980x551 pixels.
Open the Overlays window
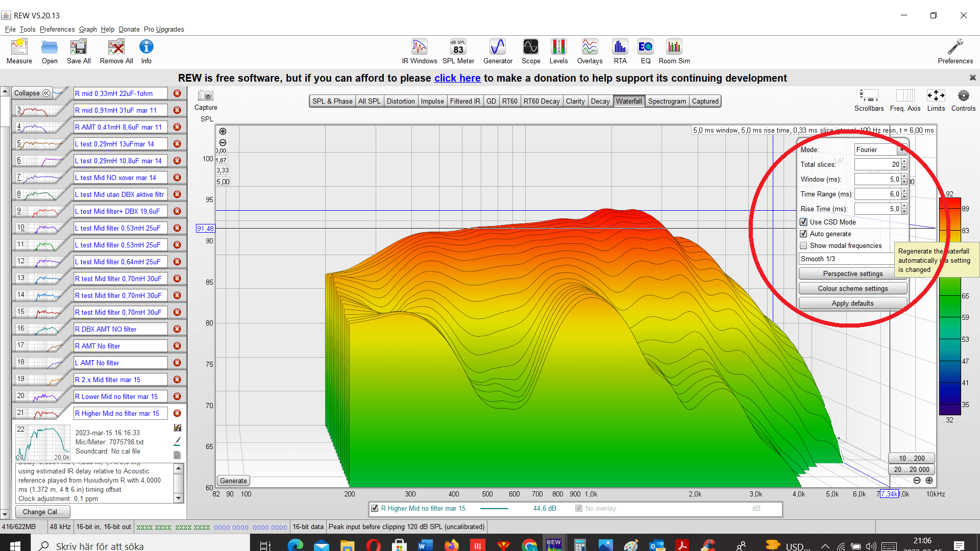(590, 52)
